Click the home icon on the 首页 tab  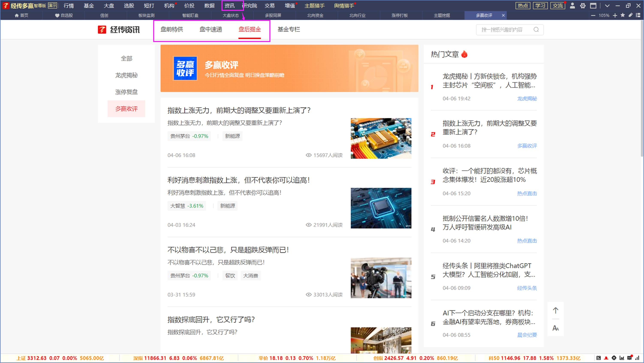[17, 15]
